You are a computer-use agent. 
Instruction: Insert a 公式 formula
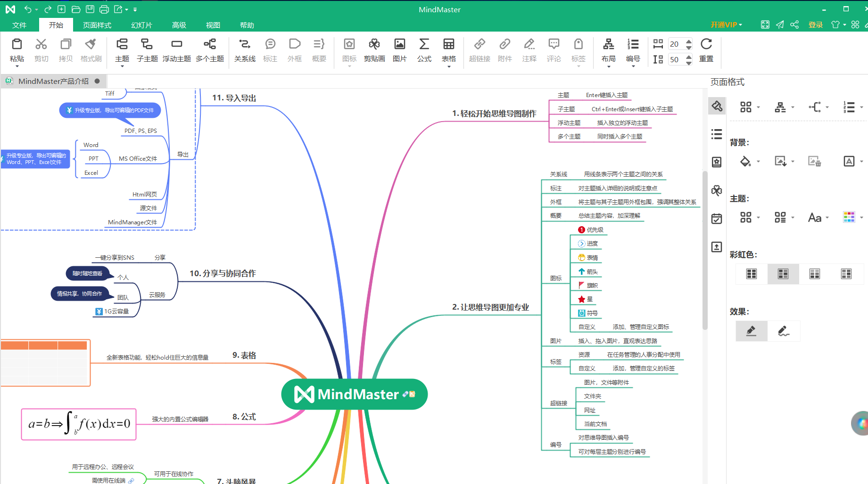pyautogui.click(x=424, y=49)
